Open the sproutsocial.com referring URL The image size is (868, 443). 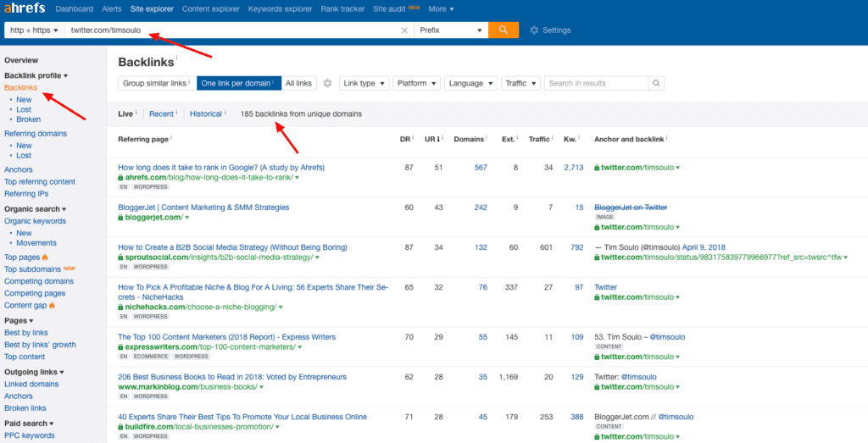pyautogui.click(x=219, y=257)
